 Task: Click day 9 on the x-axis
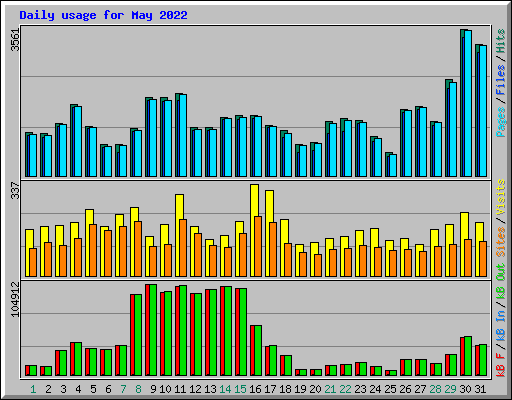[153, 389]
